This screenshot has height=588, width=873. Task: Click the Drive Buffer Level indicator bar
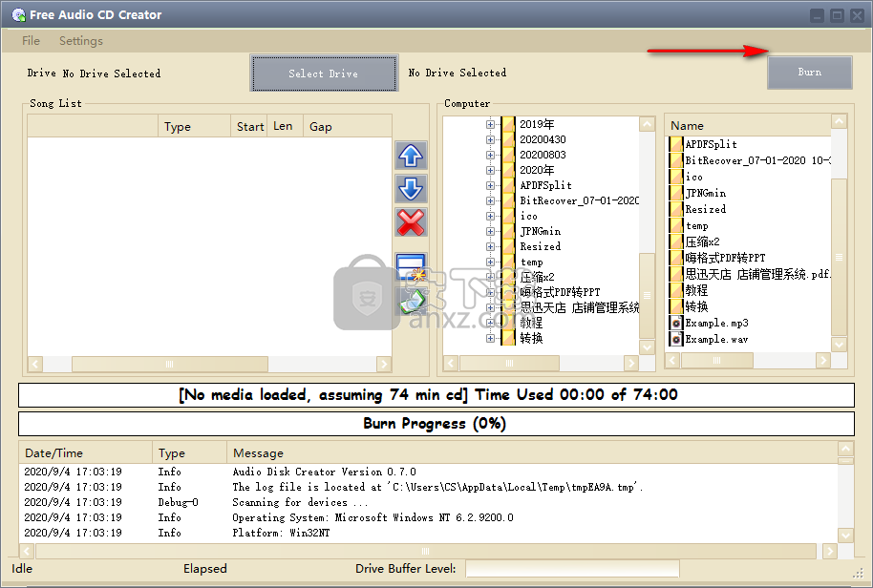[x=572, y=569]
